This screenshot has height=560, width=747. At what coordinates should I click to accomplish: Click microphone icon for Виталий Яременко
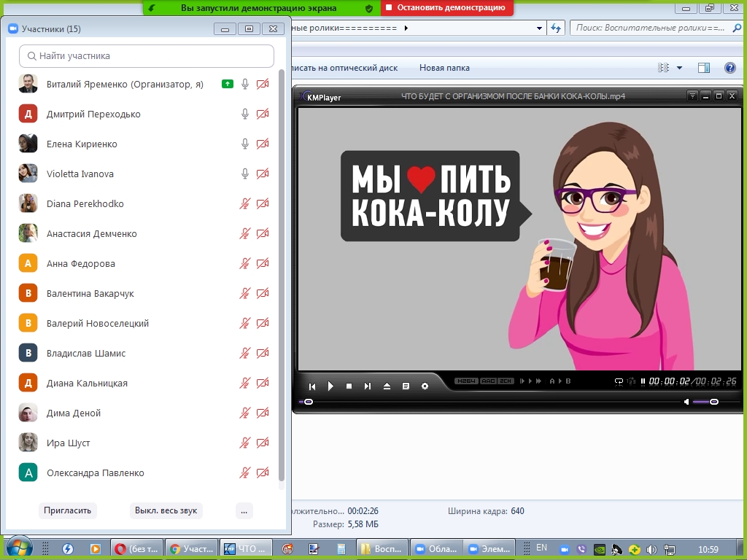[245, 85]
